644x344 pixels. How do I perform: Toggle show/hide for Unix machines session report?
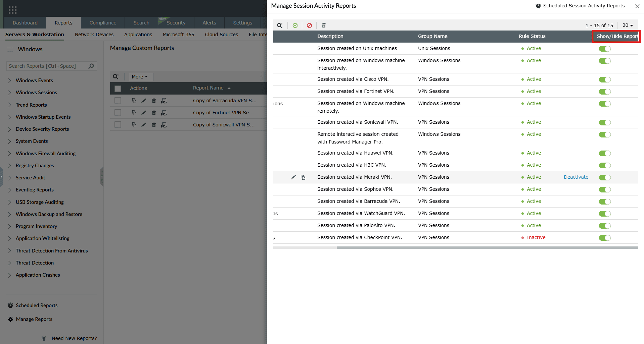click(605, 49)
